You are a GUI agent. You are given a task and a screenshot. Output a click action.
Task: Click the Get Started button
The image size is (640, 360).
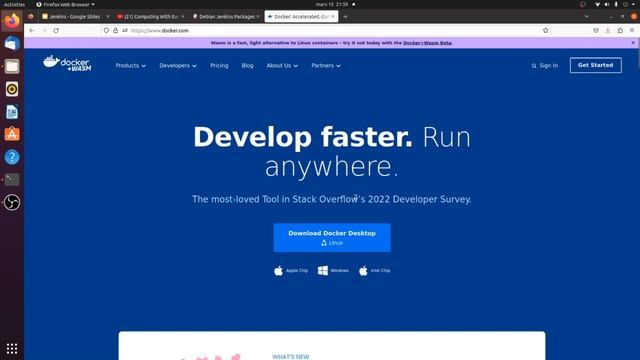pos(596,65)
